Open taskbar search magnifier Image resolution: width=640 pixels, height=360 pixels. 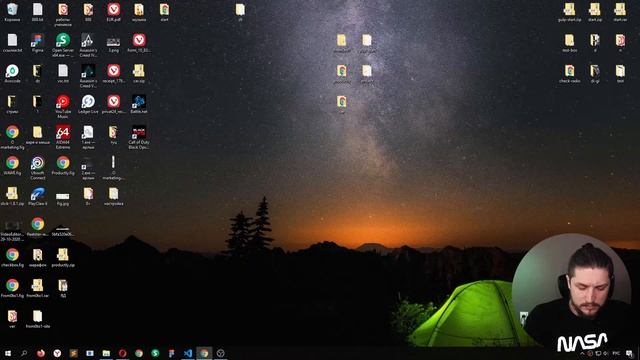(x=24, y=353)
